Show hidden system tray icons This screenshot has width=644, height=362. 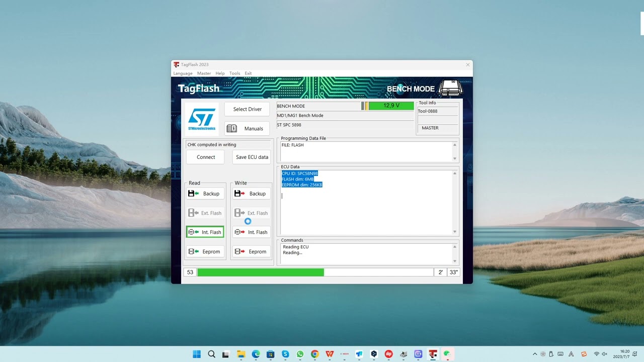pos(535,354)
